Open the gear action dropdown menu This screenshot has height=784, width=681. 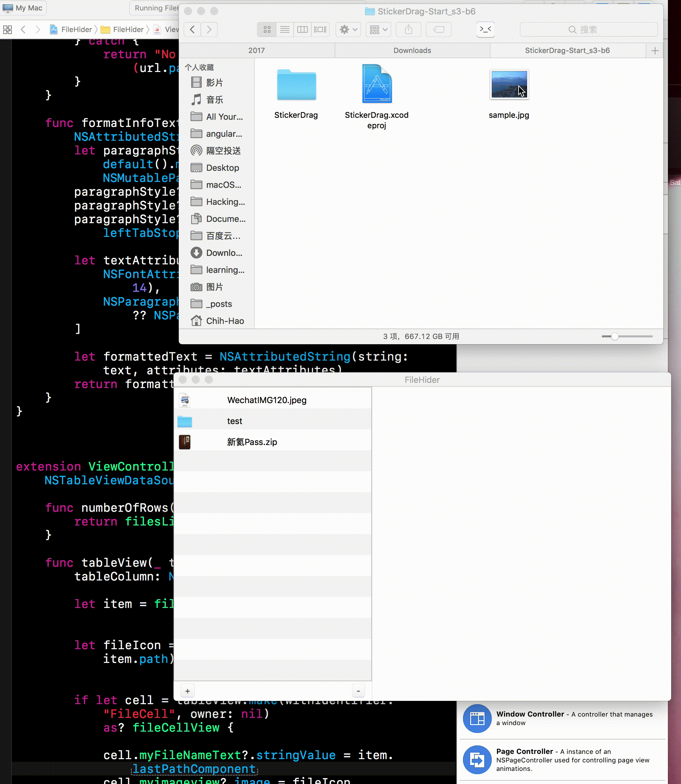(348, 30)
